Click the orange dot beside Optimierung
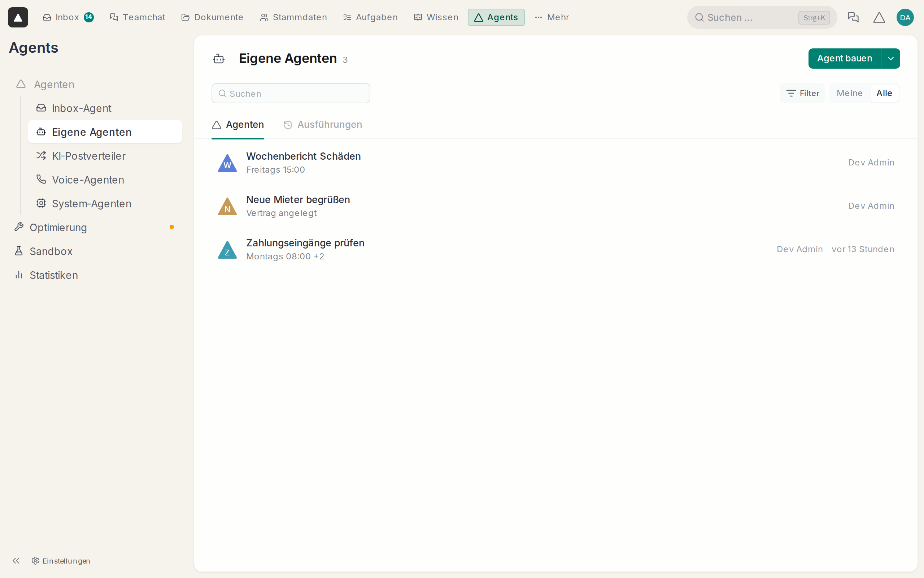924x578 pixels. click(x=172, y=227)
